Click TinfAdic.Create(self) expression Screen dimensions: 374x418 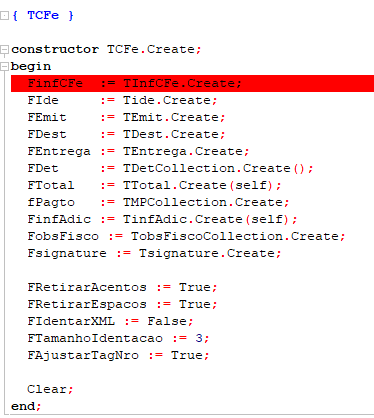pos(206,219)
